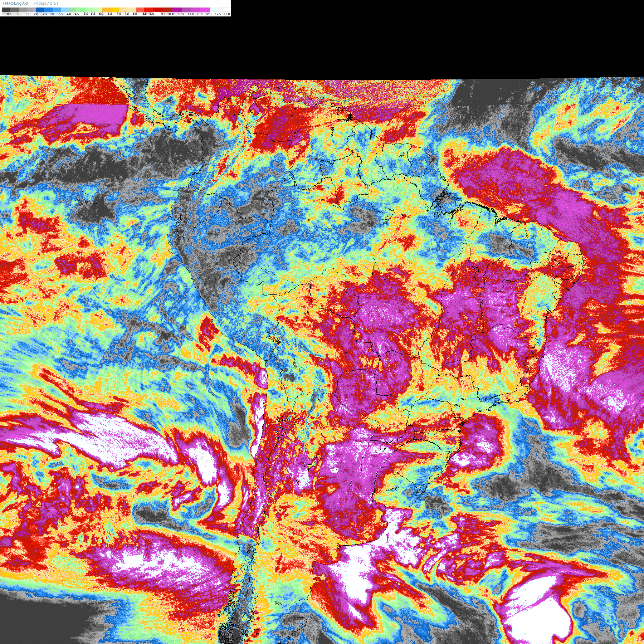Click the '0.5' scale value
644x644 pixels.
[9, 14]
